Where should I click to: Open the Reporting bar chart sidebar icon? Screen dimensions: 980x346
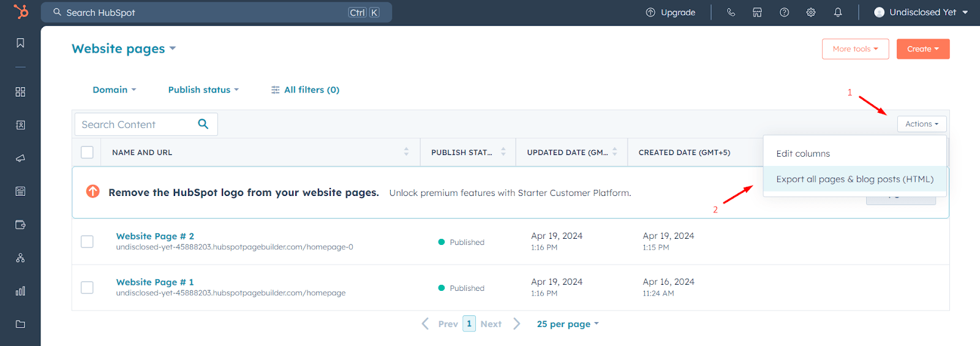tap(20, 291)
